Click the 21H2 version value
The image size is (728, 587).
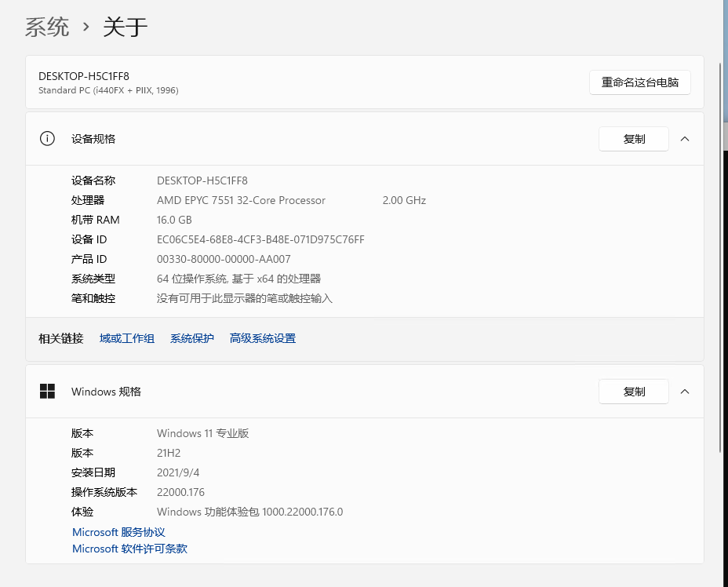point(169,453)
